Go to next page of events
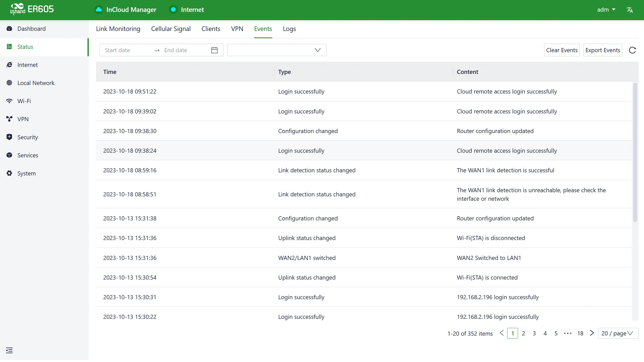 pos(592,333)
